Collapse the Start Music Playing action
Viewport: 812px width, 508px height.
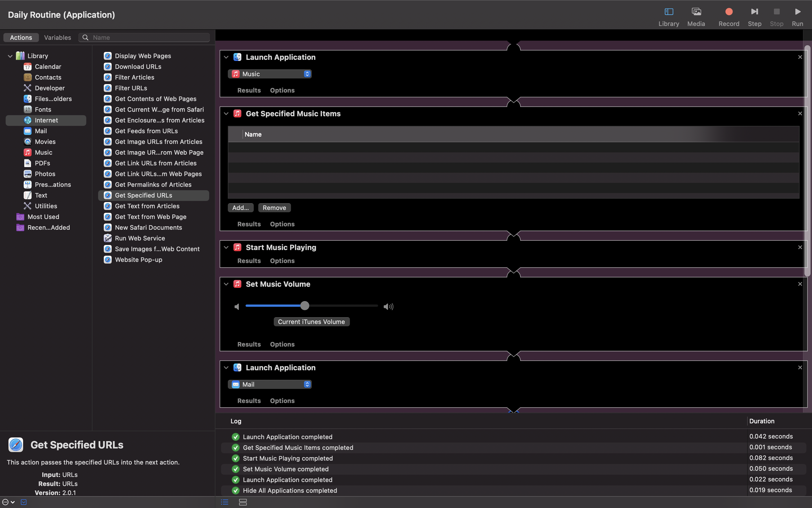(x=226, y=248)
